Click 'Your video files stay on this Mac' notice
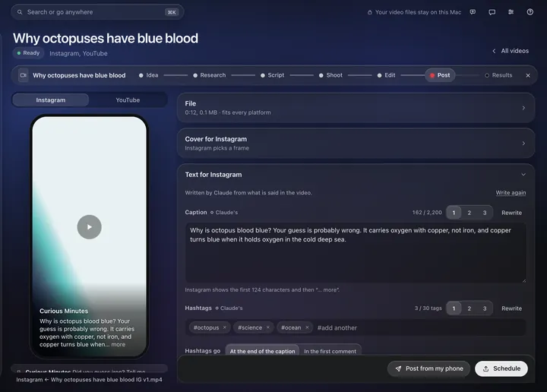The height and width of the screenshot is (392, 547). (419, 12)
